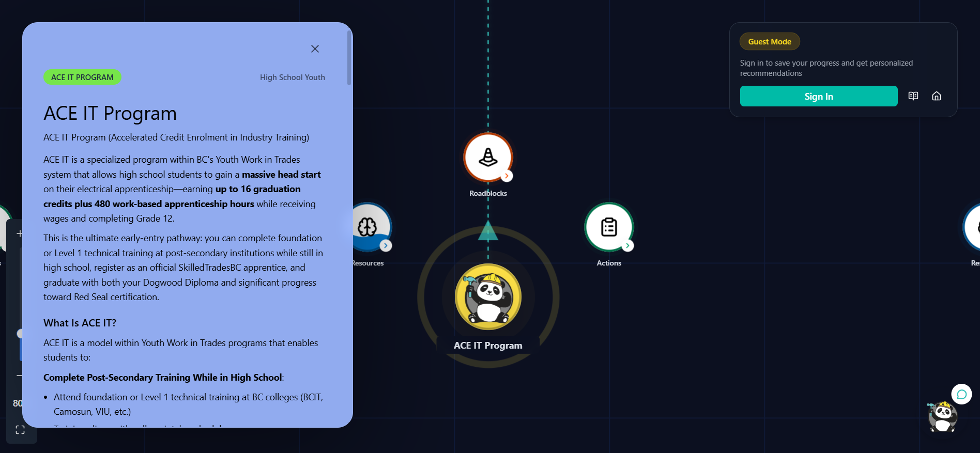Click the panda mascot assistant in corner

pyautogui.click(x=942, y=417)
